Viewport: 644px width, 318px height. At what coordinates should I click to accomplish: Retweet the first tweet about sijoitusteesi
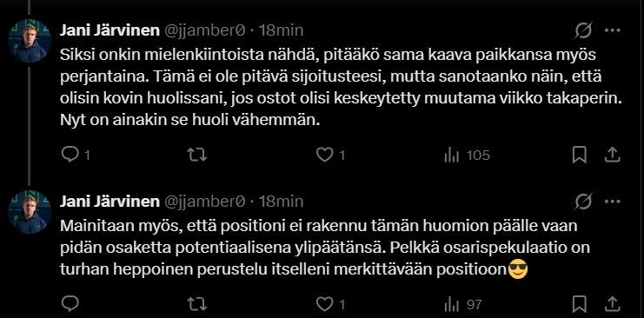(196, 155)
